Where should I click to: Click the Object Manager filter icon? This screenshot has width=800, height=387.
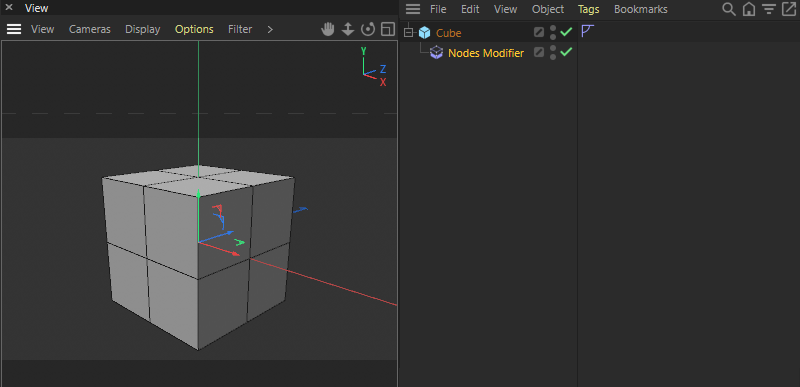[x=769, y=9]
